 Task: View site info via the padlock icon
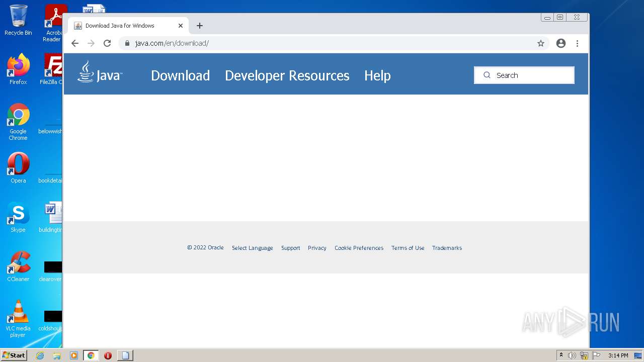127,43
